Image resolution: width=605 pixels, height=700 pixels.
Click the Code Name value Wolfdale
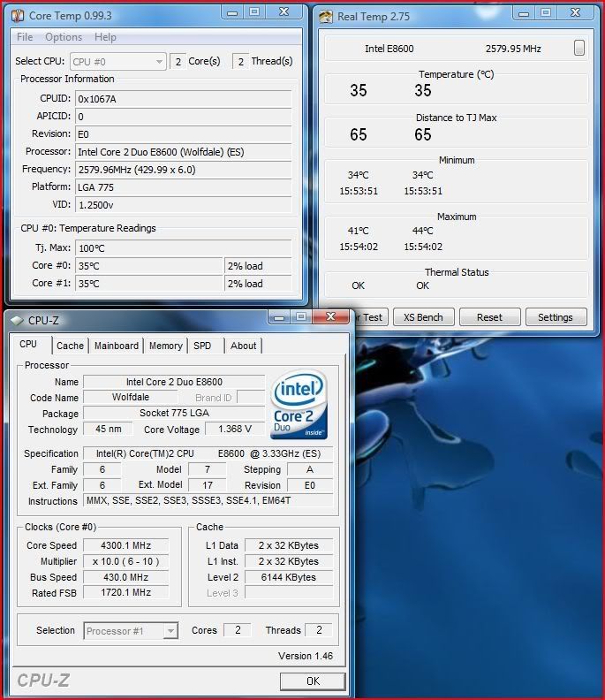(x=131, y=398)
